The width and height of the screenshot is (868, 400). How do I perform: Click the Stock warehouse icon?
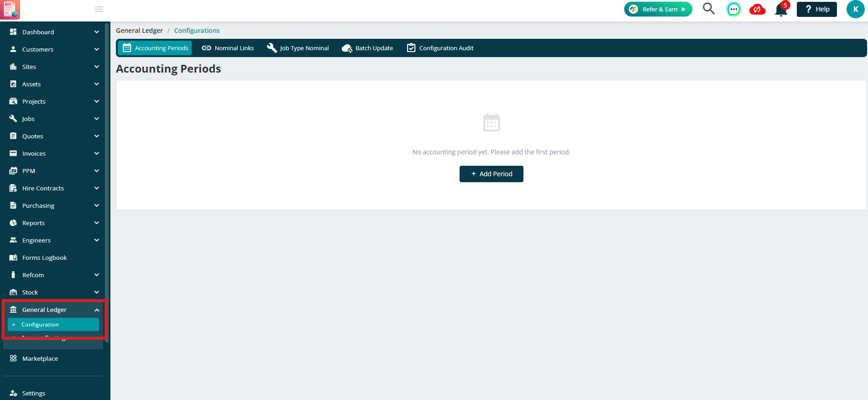(13, 292)
